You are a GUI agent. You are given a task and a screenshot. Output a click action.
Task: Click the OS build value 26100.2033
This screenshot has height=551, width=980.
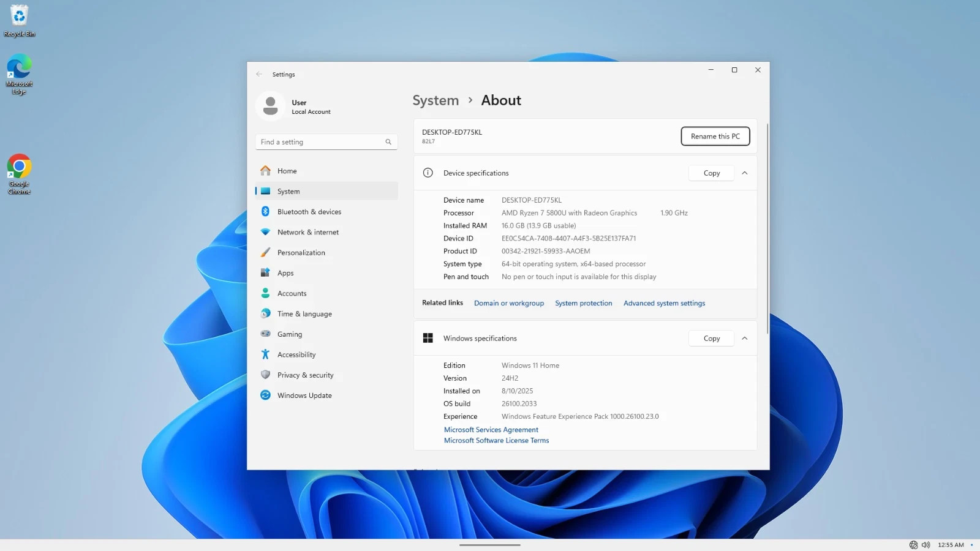pyautogui.click(x=519, y=404)
